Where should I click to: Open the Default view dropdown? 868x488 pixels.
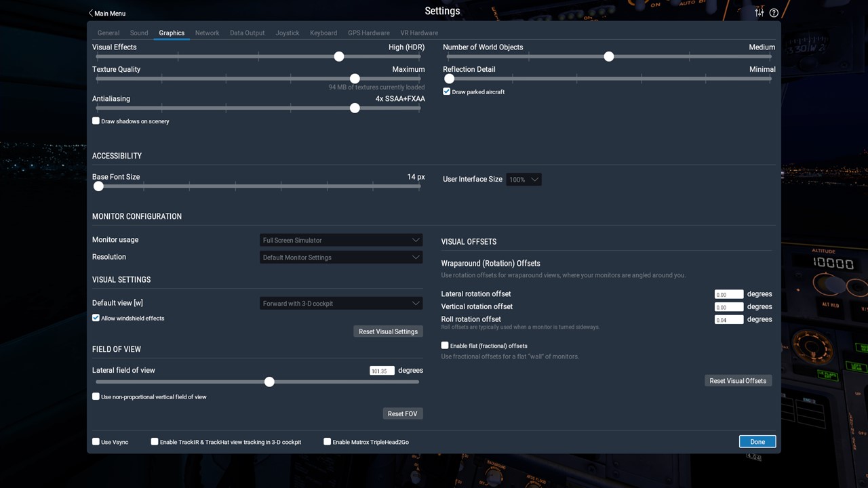click(341, 304)
